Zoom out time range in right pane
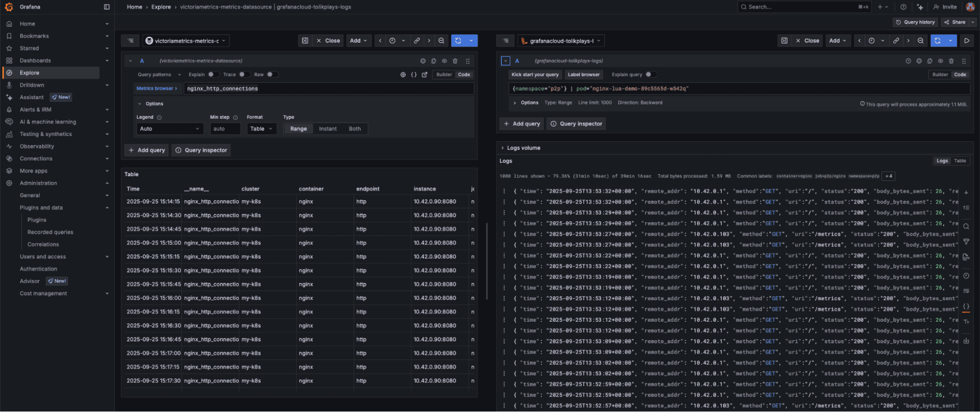Screen dimensions: 980x412 (x=920, y=41)
